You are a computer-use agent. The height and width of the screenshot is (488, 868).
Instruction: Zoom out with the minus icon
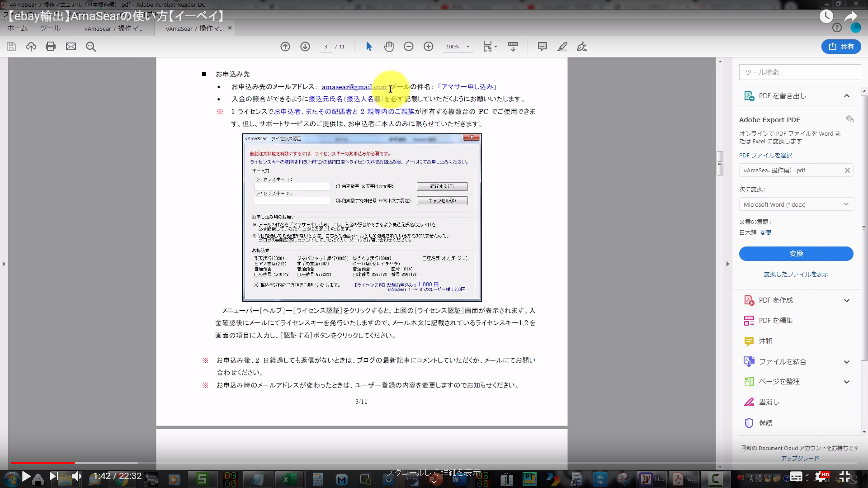[x=409, y=47]
